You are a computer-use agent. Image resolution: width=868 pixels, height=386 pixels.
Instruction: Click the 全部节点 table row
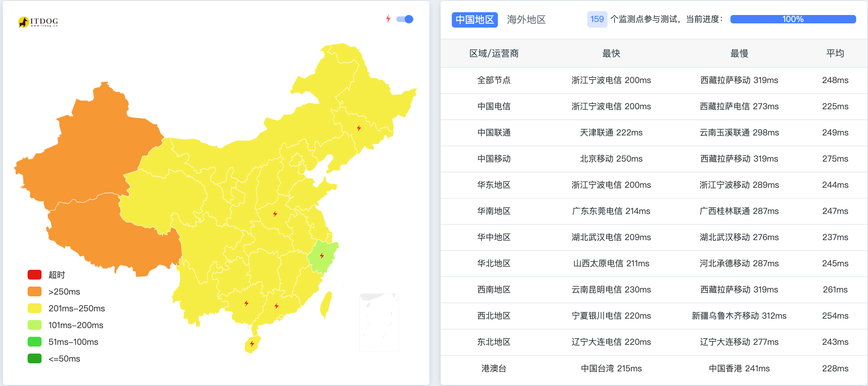[494, 80]
